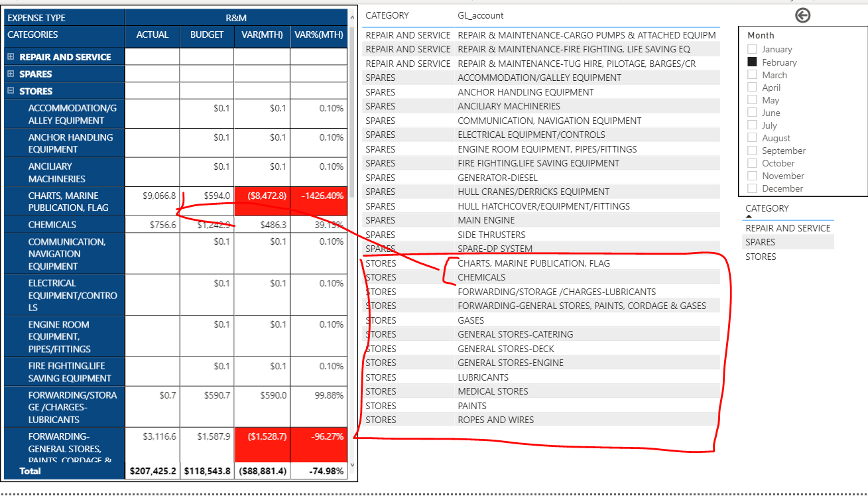Click the BUDGET column header
Viewport: 868px width, 498px height.
tap(207, 34)
